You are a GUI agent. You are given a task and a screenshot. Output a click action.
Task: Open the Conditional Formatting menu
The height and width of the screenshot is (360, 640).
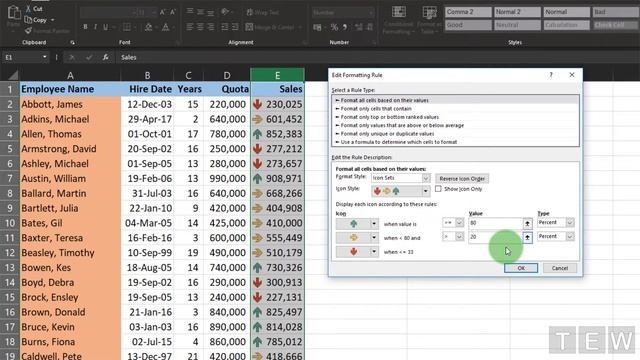[x=398, y=20]
